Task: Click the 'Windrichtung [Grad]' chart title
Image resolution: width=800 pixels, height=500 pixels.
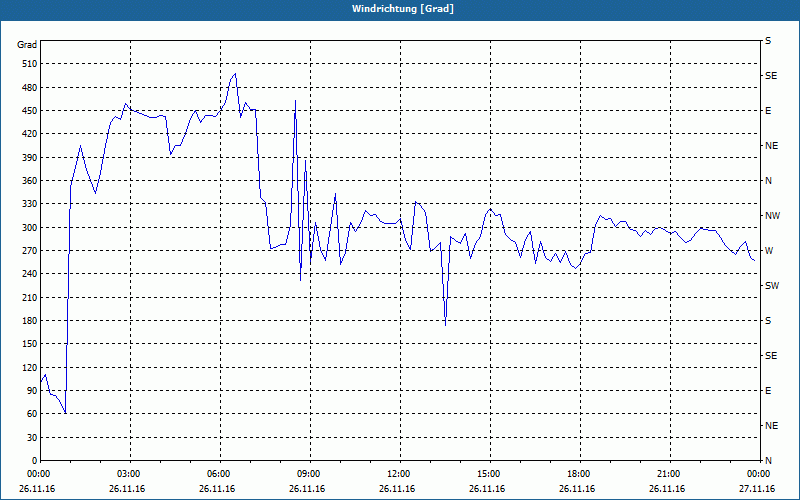Action: tap(403, 9)
